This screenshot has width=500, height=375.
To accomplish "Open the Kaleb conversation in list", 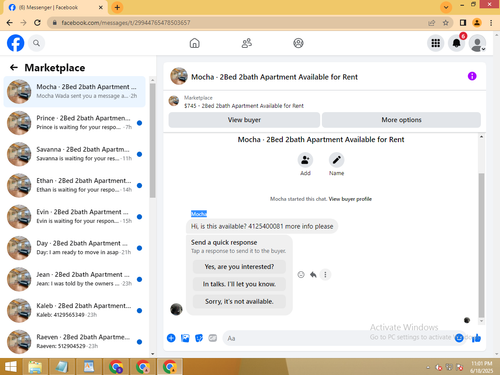I will [x=74, y=310].
